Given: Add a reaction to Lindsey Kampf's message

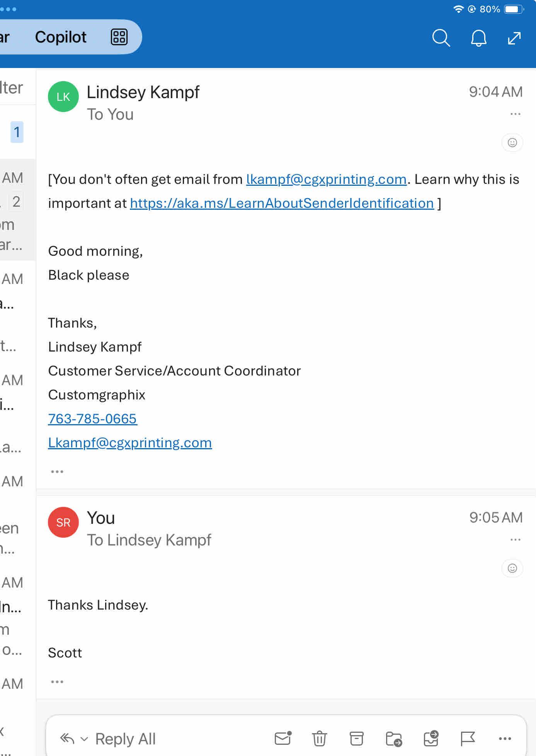Looking at the screenshot, I should pos(512,143).
